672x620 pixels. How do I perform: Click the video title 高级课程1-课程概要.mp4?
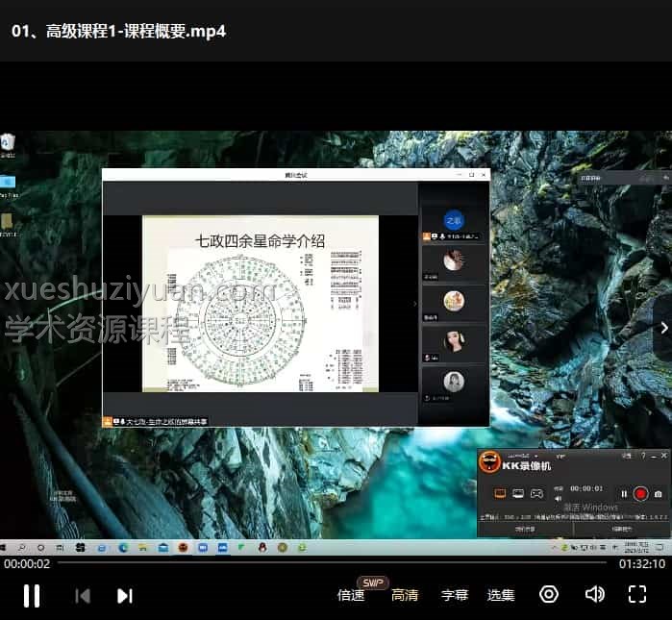tap(118, 30)
